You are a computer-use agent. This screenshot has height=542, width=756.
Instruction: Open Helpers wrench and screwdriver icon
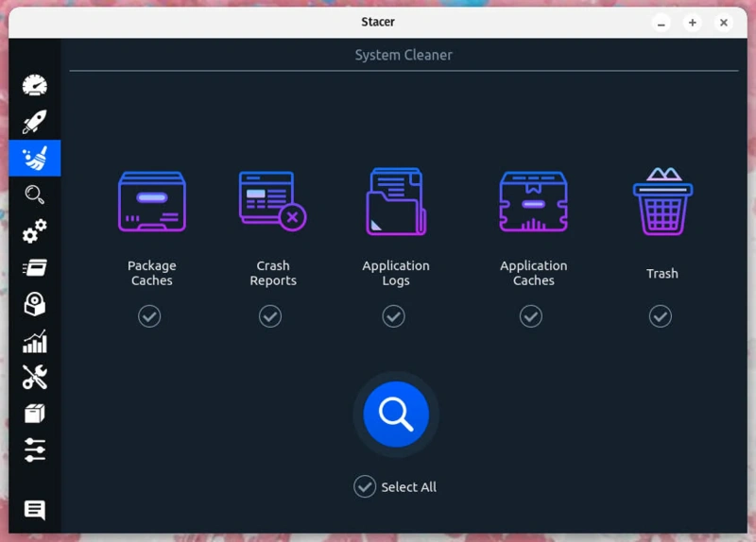[x=35, y=378]
